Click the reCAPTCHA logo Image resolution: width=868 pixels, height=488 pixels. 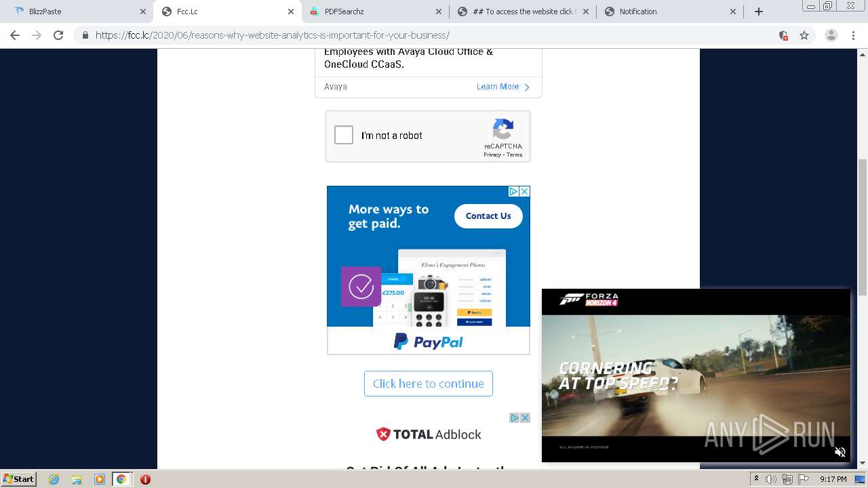pos(503,129)
